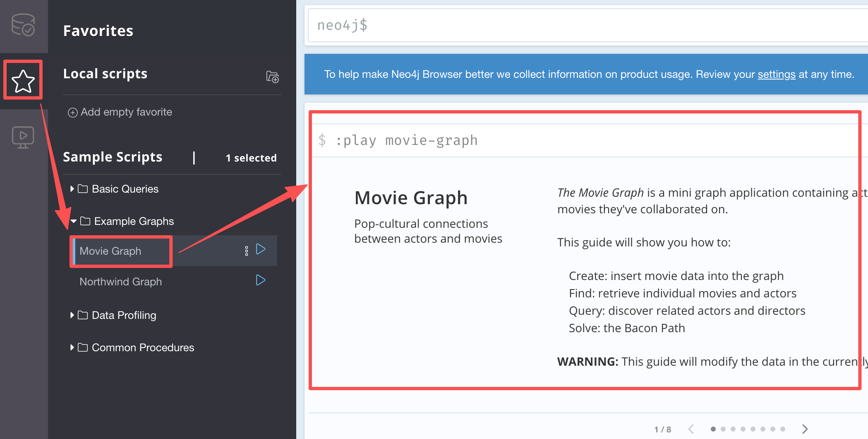
Task: Click the 1 selected label in Sample Scripts
Action: tap(251, 158)
